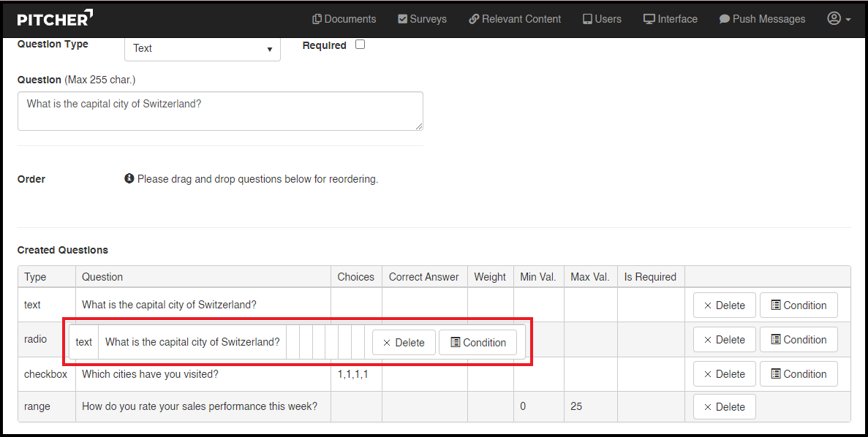
Task: Open the Surveys page
Action: (422, 19)
